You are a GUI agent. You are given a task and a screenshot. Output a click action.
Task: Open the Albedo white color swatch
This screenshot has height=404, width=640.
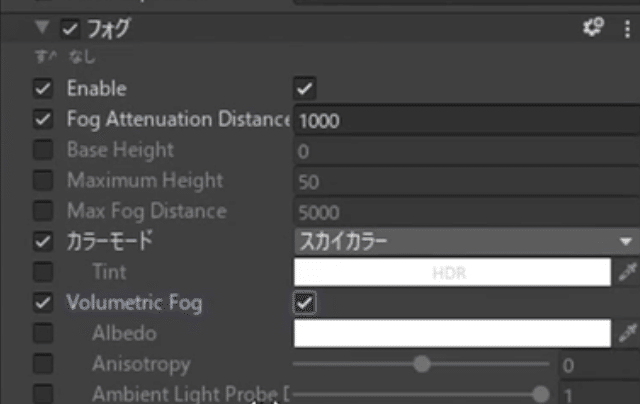(452, 333)
